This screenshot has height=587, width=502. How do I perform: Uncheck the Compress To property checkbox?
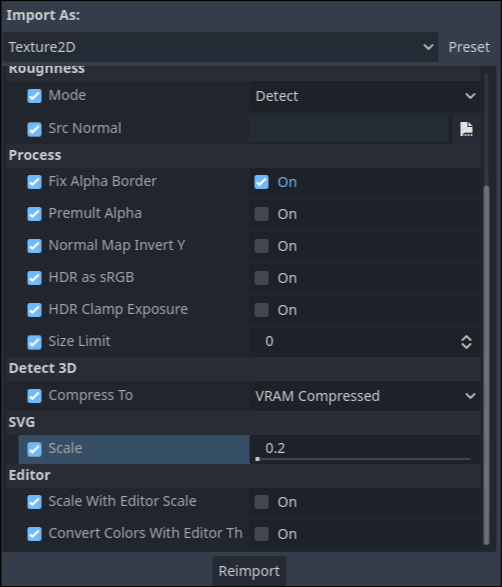pos(34,396)
